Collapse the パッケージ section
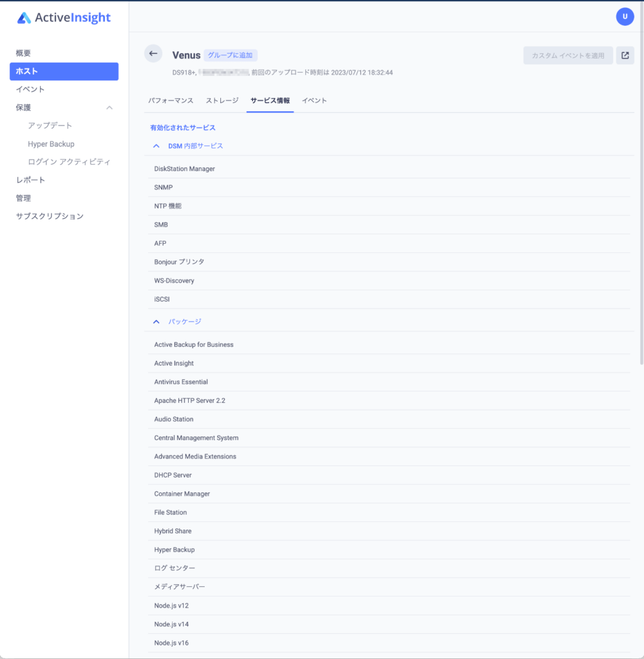Screen dimensions: 644x659 click(156, 322)
